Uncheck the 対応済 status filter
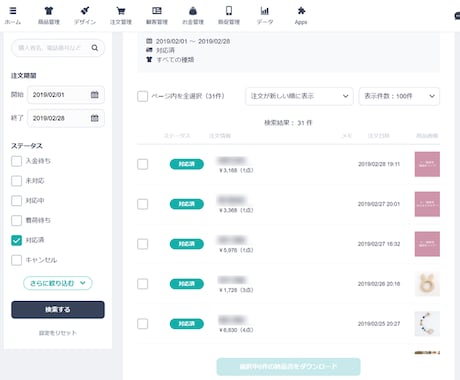The height and width of the screenshot is (380, 460). pos(16,240)
